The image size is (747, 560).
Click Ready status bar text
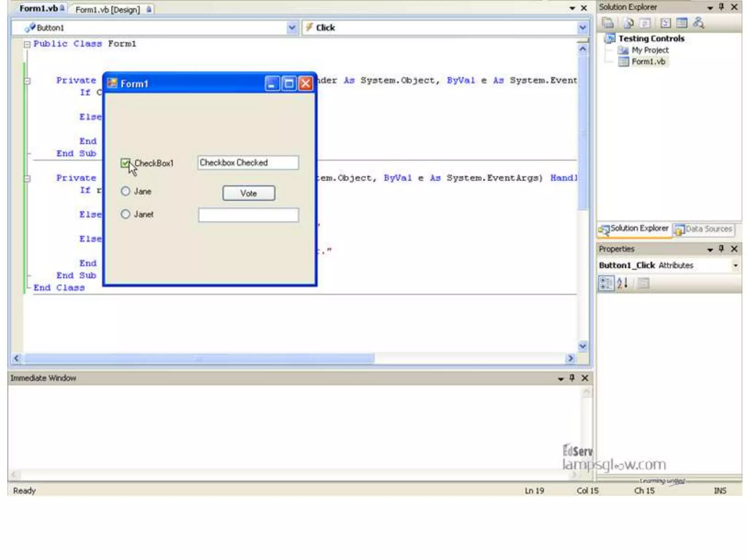(x=24, y=491)
